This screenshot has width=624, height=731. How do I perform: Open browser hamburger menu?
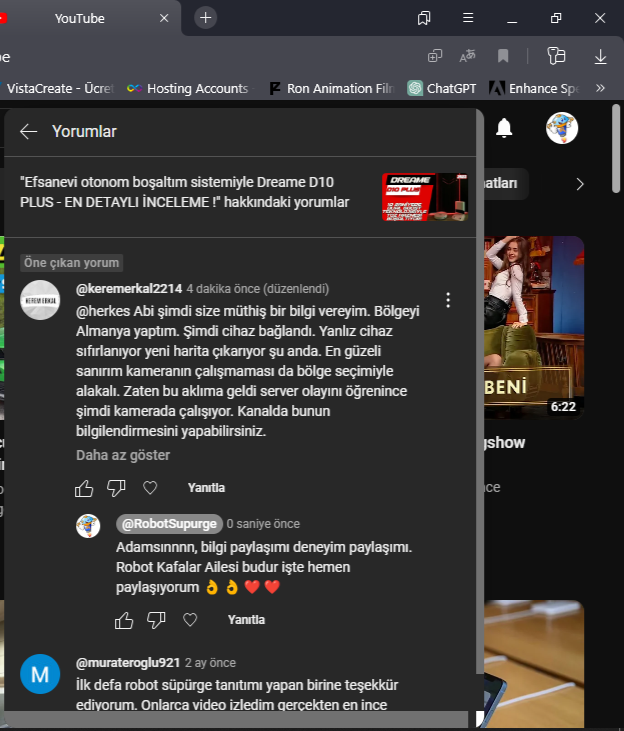[x=468, y=18]
